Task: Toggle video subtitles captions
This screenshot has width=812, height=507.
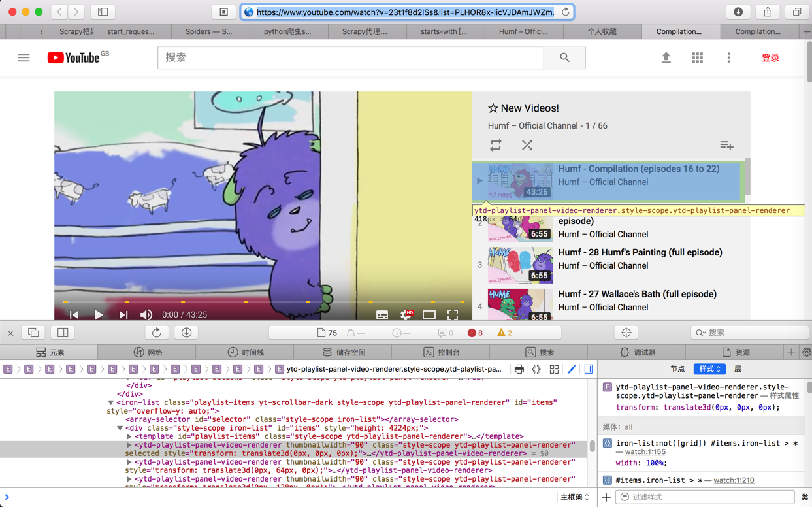Action: click(x=382, y=315)
